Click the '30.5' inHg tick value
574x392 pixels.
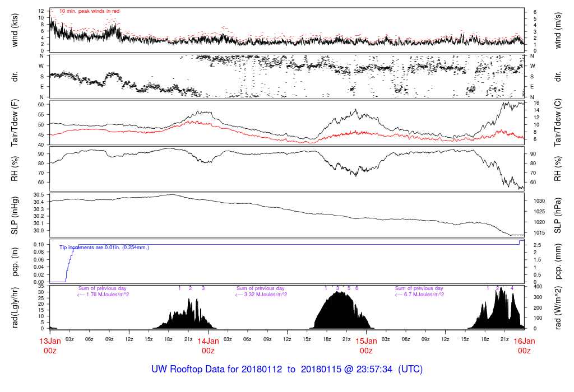coord(39,194)
